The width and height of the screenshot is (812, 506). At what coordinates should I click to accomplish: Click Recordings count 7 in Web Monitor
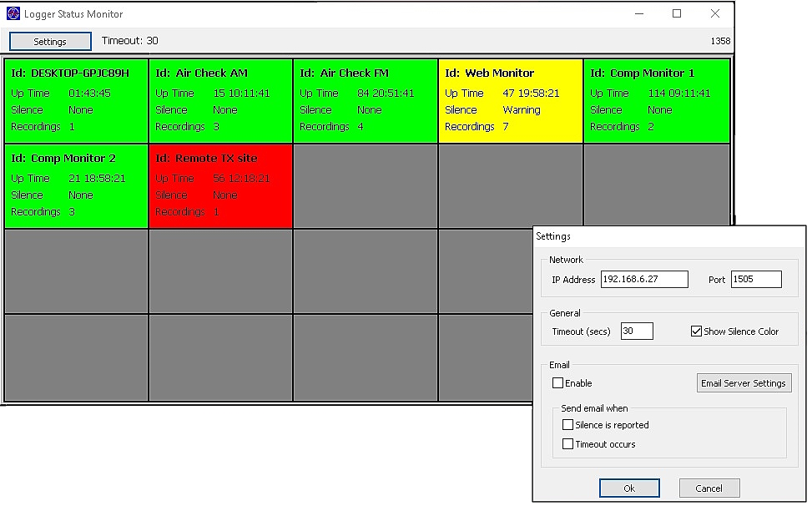[506, 126]
